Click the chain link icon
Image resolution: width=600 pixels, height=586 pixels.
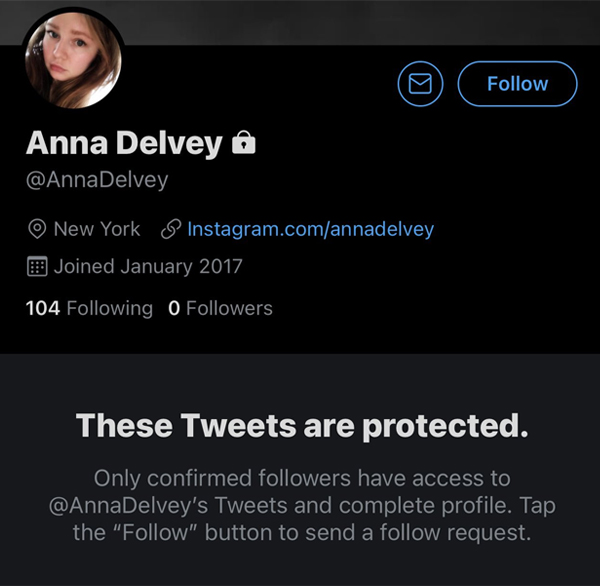click(x=170, y=229)
